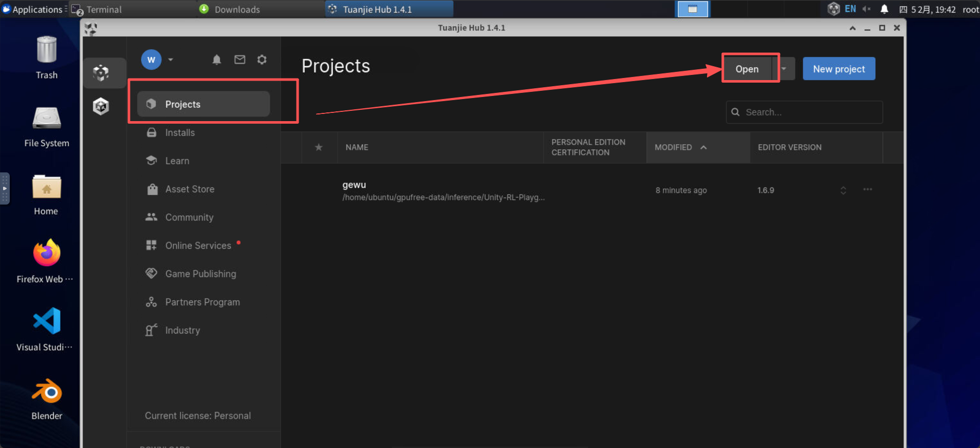This screenshot has width=980, height=448.
Task: Open system notifications bell in the top panel
Action: (884, 9)
